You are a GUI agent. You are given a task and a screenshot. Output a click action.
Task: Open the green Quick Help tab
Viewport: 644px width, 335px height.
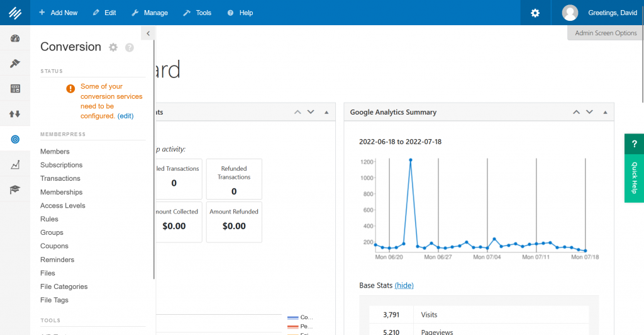click(x=634, y=169)
